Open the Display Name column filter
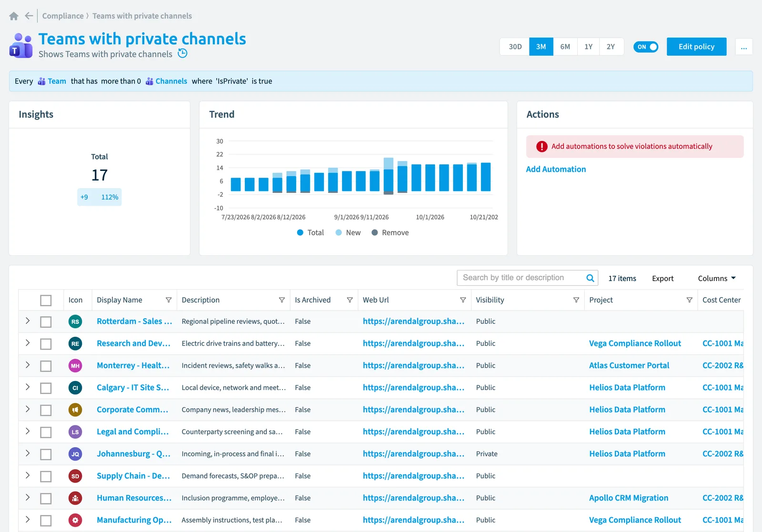This screenshot has height=532, width=762. pyautogui.click(x=169, y=300)
